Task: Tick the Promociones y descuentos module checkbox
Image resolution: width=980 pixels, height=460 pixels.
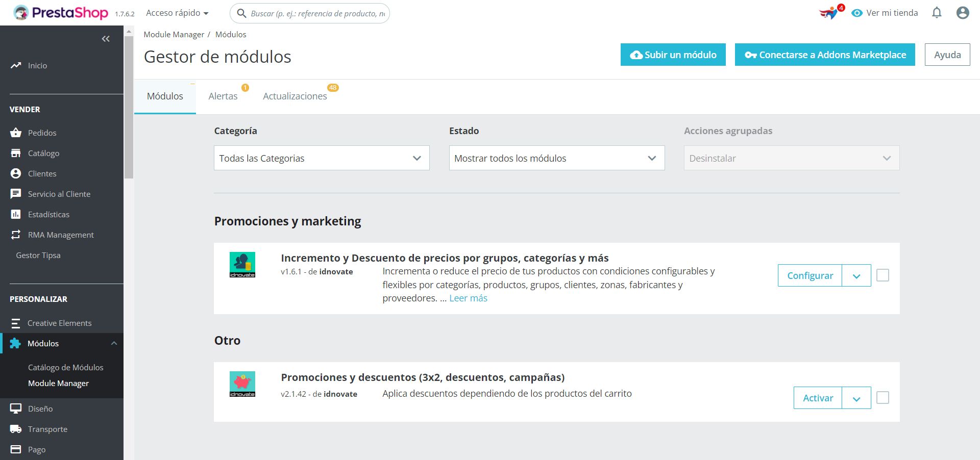Action: click(883, 398)
